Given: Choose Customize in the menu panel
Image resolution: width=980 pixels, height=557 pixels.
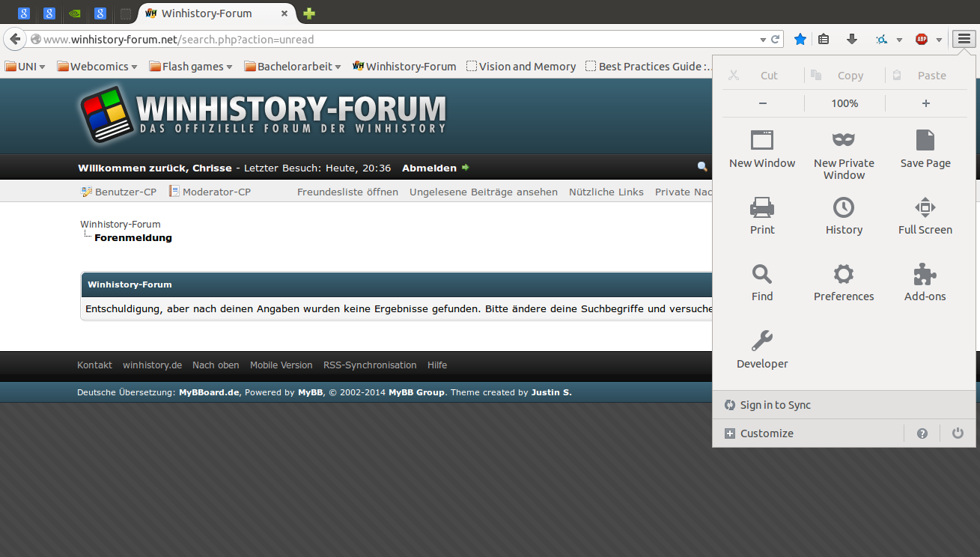Looking at the screenshot, I should (x=766, y=433).
